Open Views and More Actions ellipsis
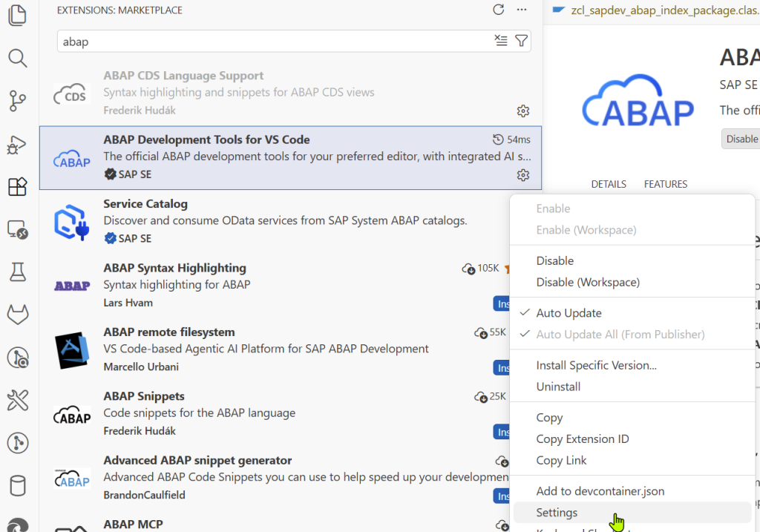 point(522,10)
